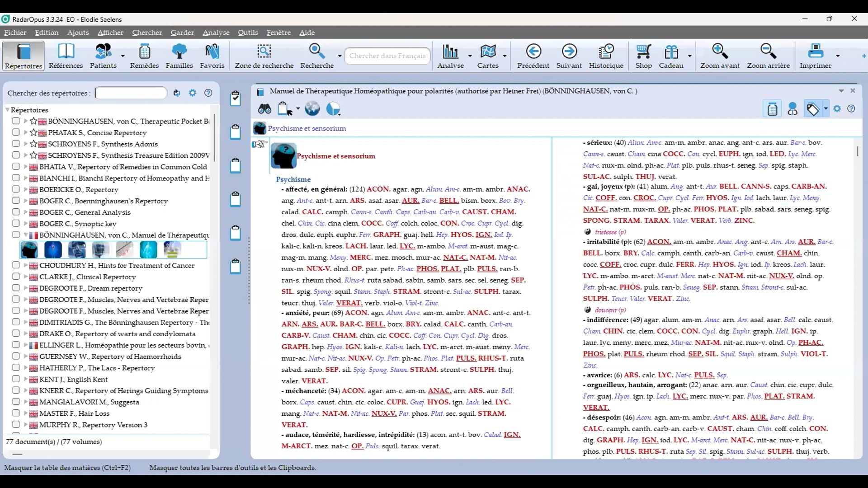Screen dimensions: 868x488
Task: Open the Afficher menu
Action: point(110,33)
